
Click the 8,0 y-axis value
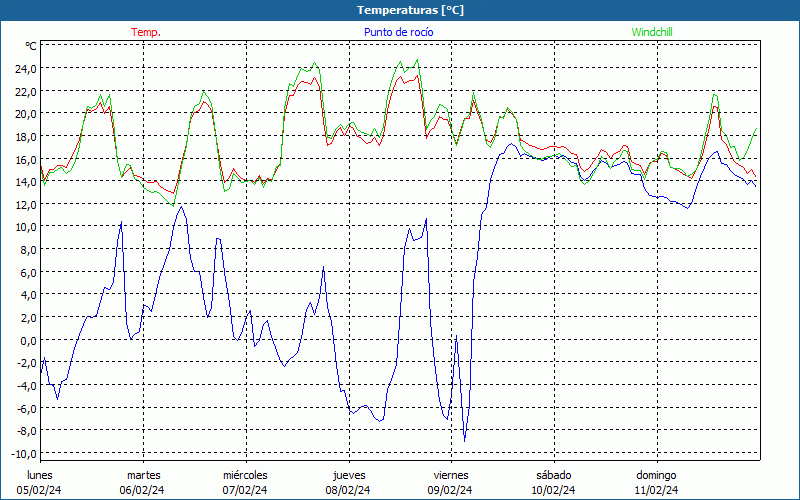click(x=28, y=249)
